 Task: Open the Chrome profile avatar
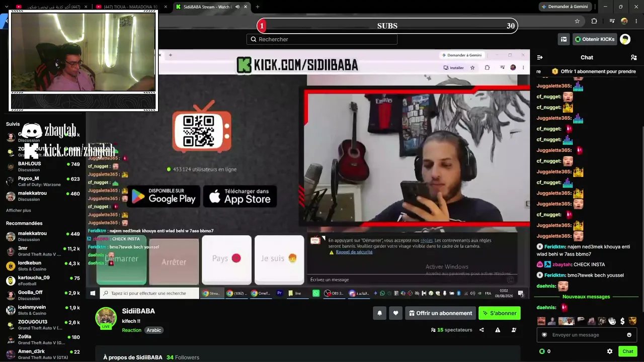pyautogui.click(x=624, y=21)
